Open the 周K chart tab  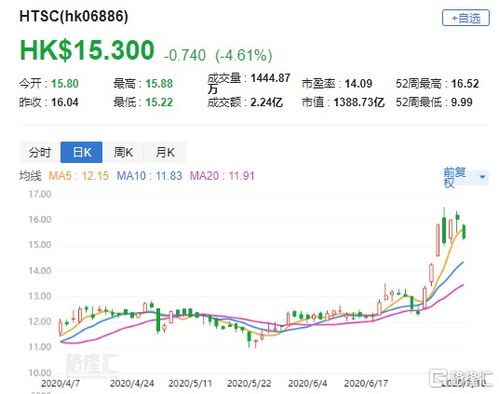[123, 152]
